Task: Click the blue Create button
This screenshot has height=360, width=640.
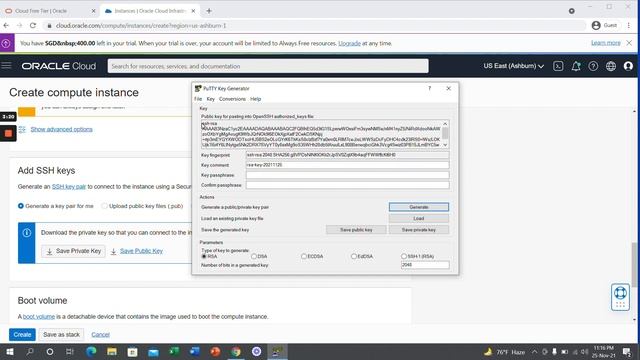Action: 22,334
